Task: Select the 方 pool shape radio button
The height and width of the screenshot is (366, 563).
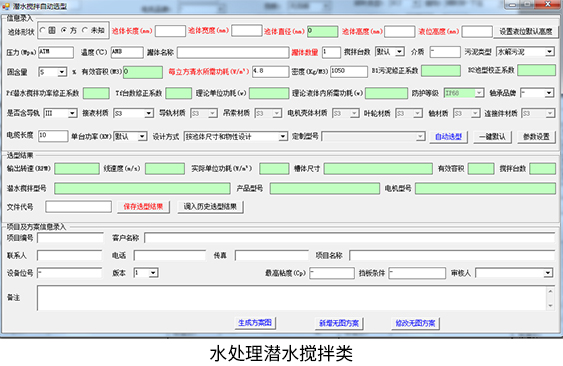Action: tap(64, 30)
